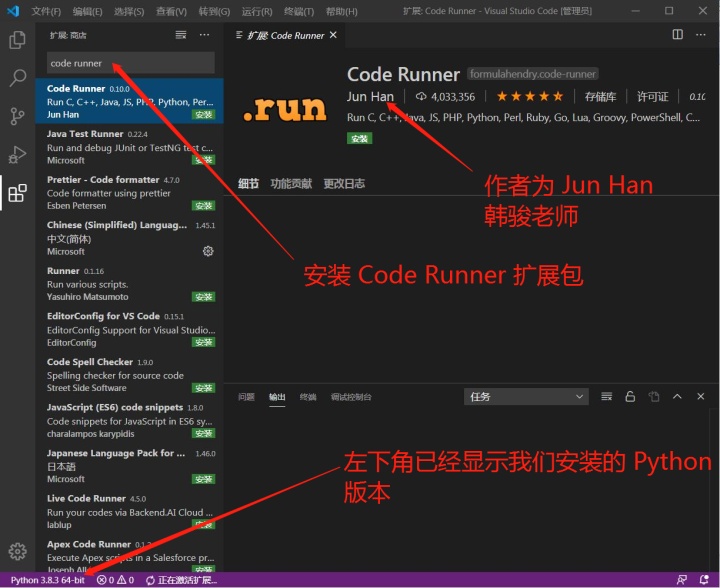Open Manage gear at activity bar bottom
Viewport: 720px width, 588px height.
(x=17, y=551)
